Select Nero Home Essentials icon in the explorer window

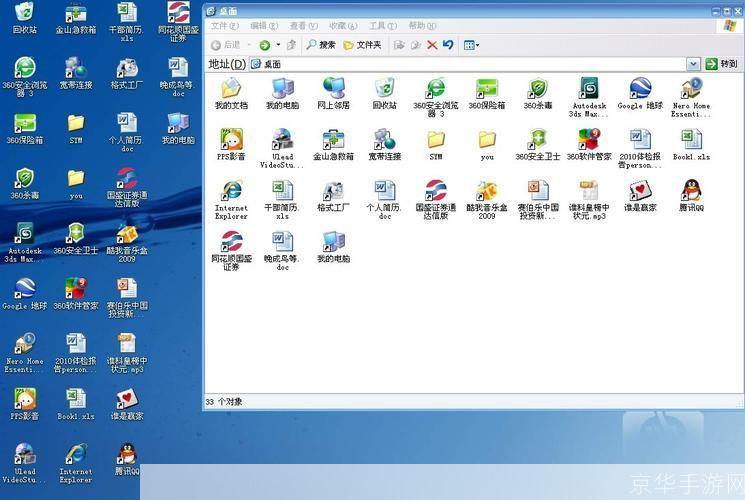[x=691, y=89]
